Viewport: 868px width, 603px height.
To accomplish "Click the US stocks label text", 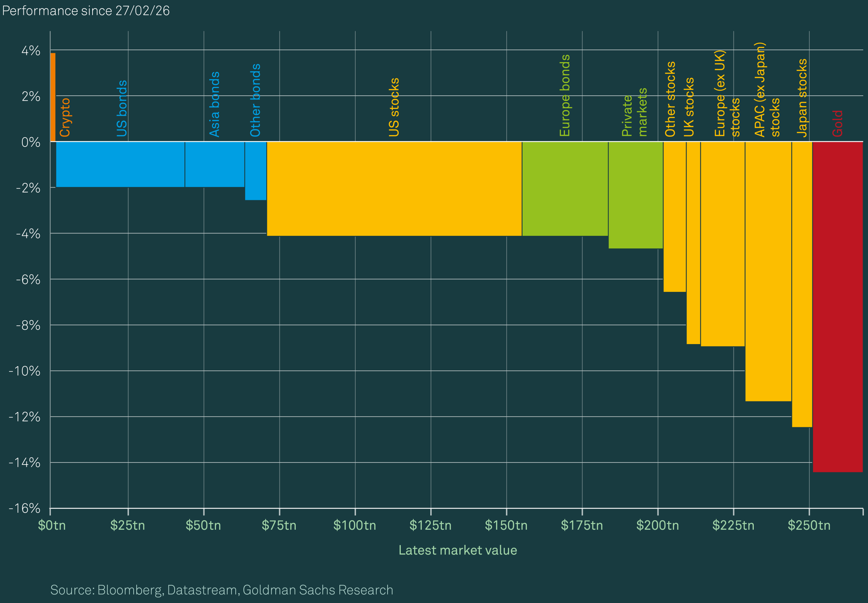I will tap(394, 107).
